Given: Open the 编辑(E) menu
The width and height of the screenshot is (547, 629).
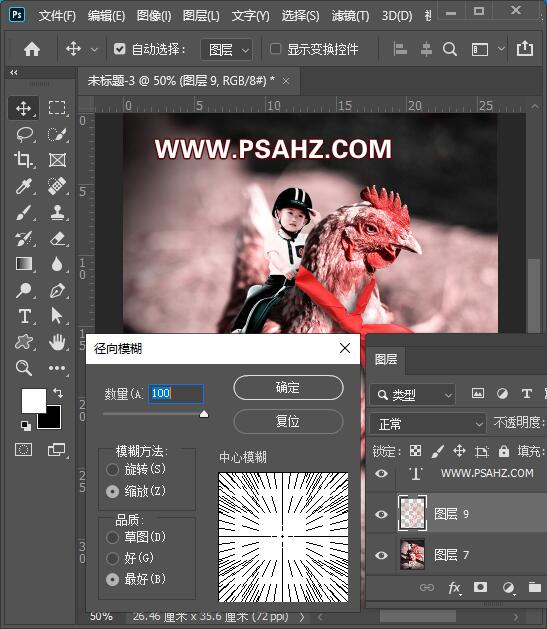Looking at the screenshot, I should point(106,16).
